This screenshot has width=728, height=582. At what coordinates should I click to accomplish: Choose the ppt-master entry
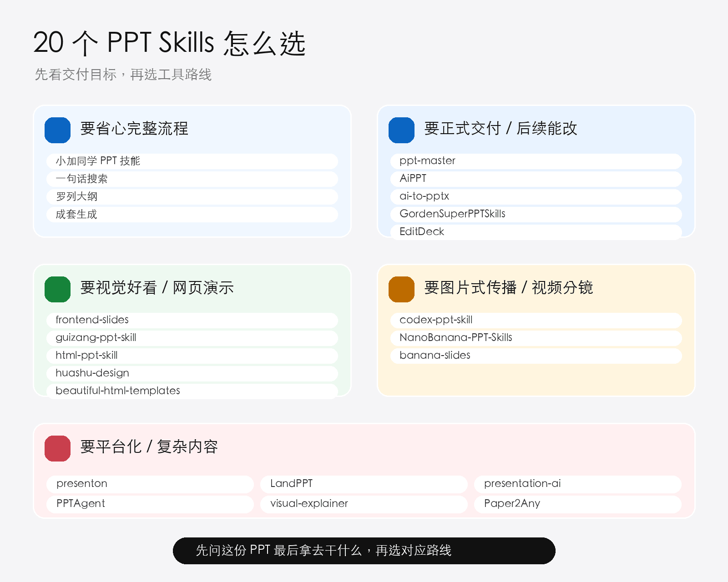tap(536, 161)
